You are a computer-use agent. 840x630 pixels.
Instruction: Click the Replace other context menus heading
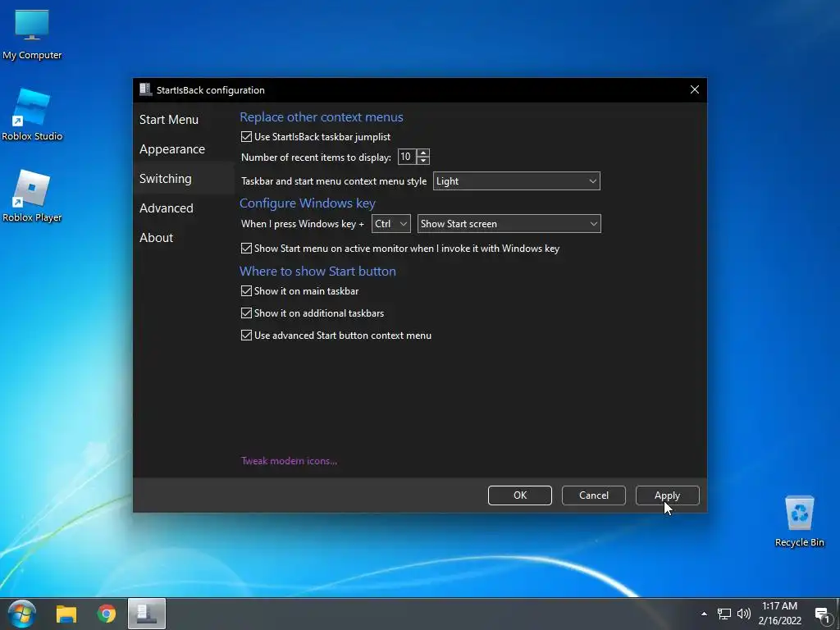click(x=322, y=116)
